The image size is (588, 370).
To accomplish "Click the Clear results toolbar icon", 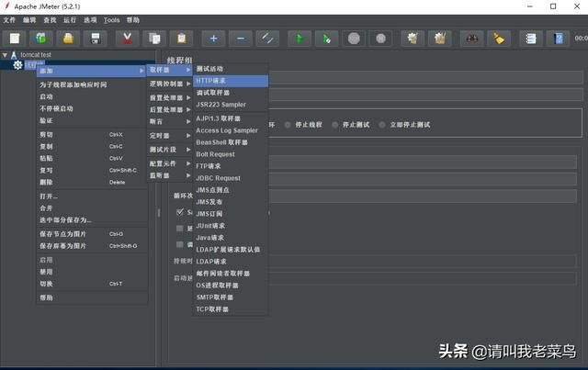I will click(x=413, y=39).
